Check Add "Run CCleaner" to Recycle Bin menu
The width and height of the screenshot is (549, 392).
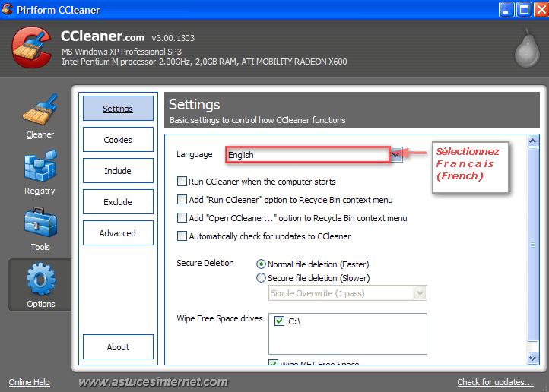[182, 199]
